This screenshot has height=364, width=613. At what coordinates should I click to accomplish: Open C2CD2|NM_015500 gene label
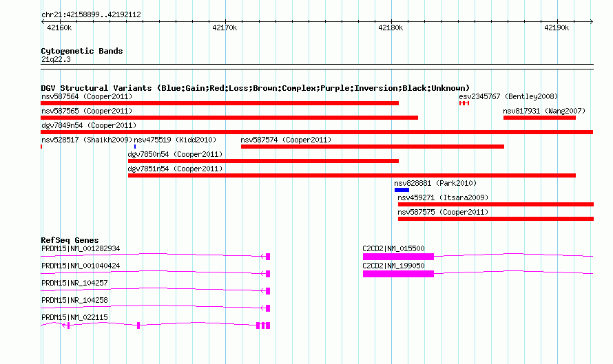pyautogui.click(x=393, y=248)
